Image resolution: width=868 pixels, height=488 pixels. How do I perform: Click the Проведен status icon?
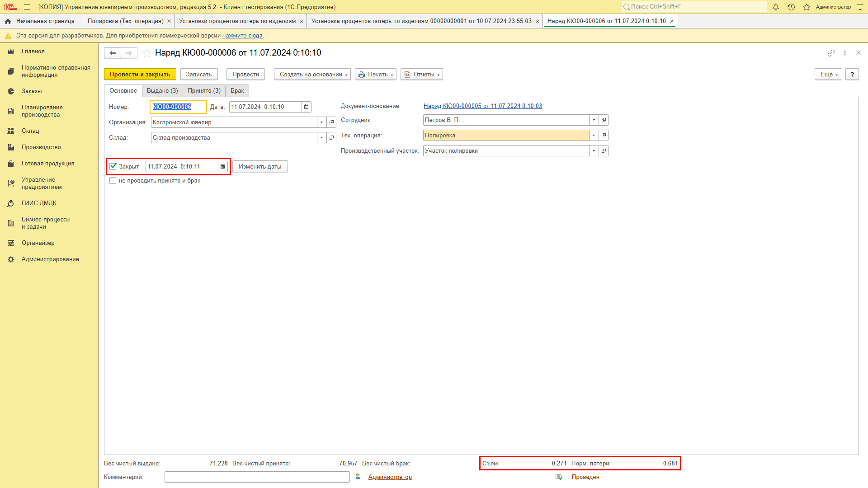pyautogui.click(x=559, y=477)
